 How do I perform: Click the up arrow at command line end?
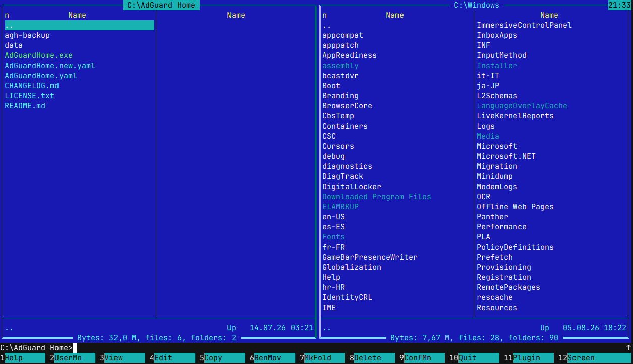click(x=628, y=348)
